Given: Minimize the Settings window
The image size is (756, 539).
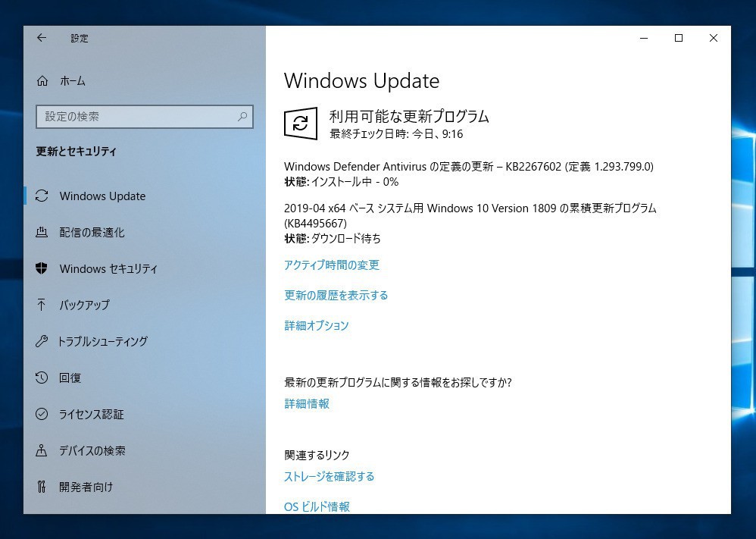Looking at the screenshot, I should tap(644, 38).
